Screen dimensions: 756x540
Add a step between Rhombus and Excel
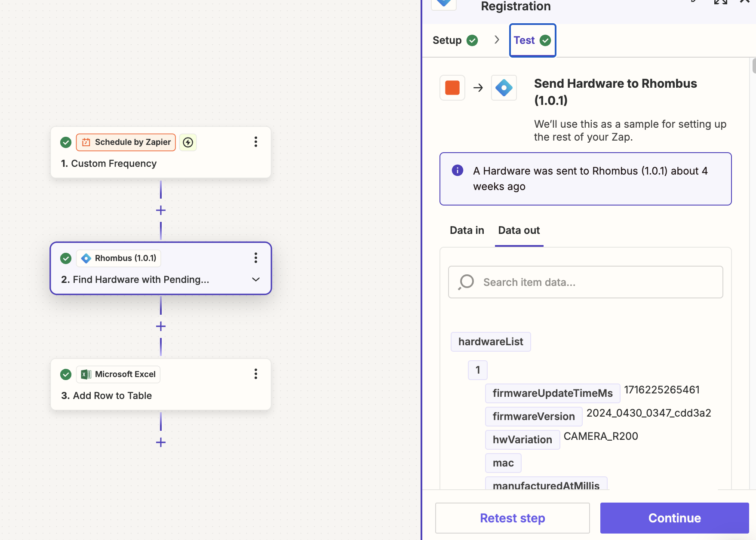pyautogui.click(x=161, y=326)
